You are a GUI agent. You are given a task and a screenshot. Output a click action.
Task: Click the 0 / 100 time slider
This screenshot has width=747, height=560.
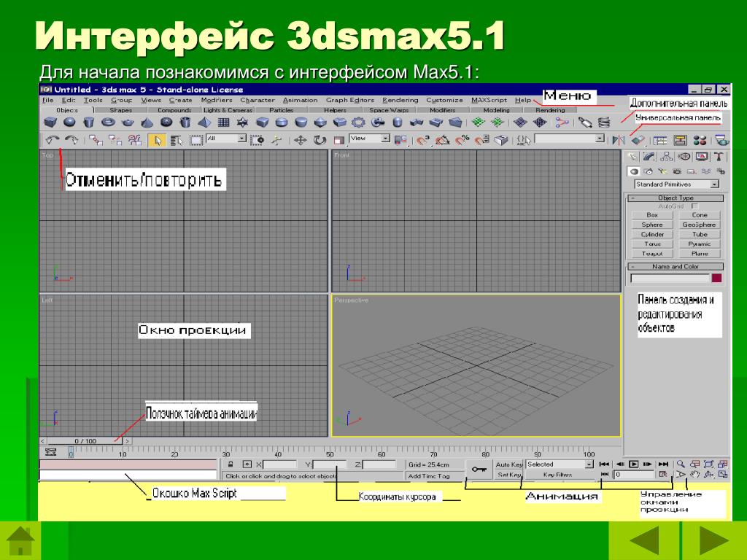coord(85,441)
